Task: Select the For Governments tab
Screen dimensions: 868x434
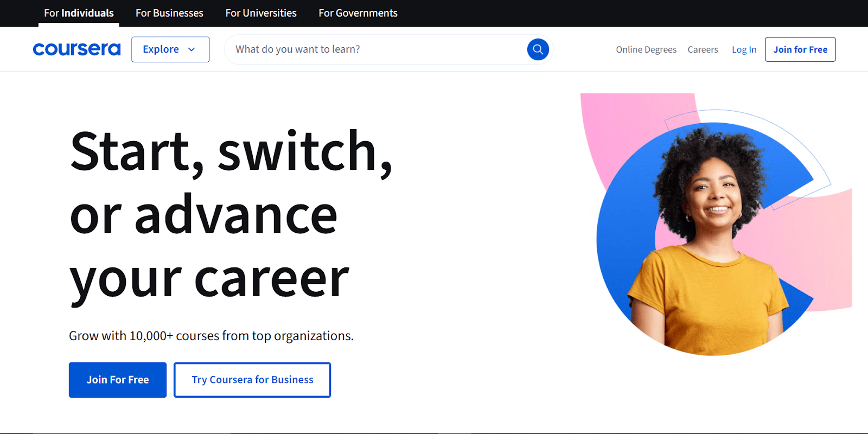Action: point(358,13)
